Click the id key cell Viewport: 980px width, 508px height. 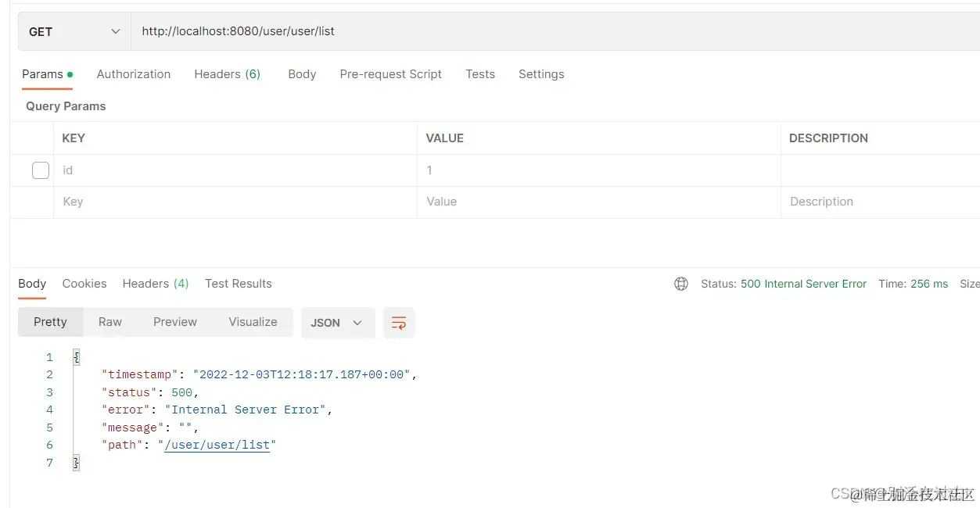235,170
